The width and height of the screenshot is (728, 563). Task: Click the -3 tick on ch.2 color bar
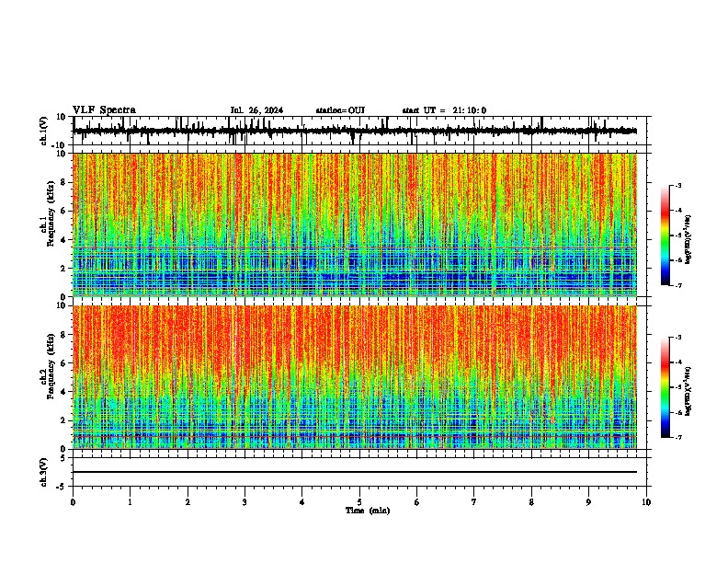coord(678,338)
